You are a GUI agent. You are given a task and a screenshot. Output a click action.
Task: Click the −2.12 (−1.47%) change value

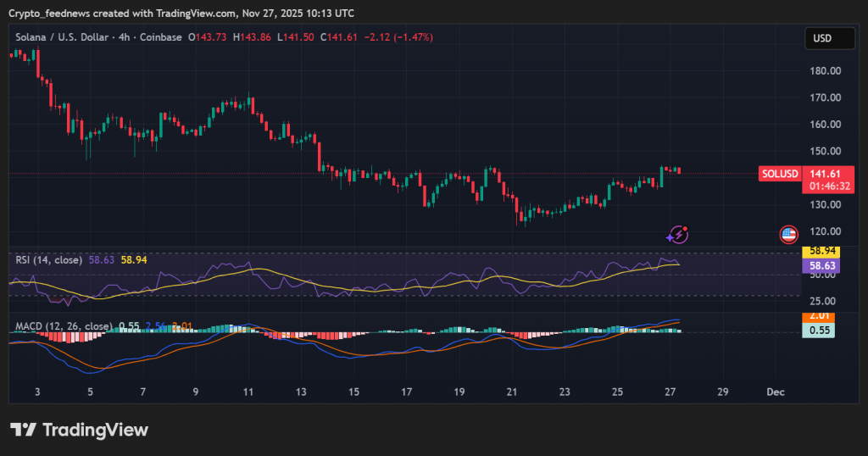398,37
